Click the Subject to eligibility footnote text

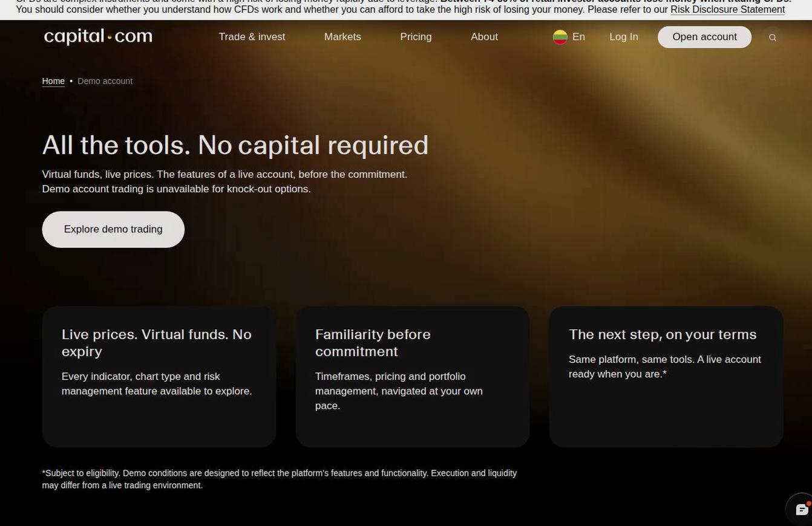(x=280, y=479)
